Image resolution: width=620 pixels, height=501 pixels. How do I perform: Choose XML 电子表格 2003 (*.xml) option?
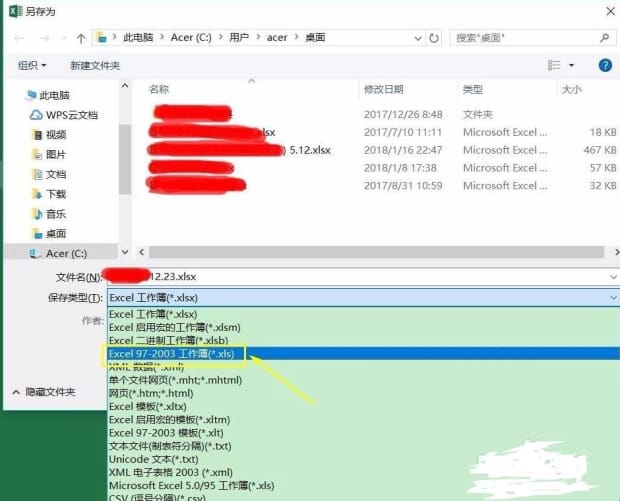coord(363,472)
